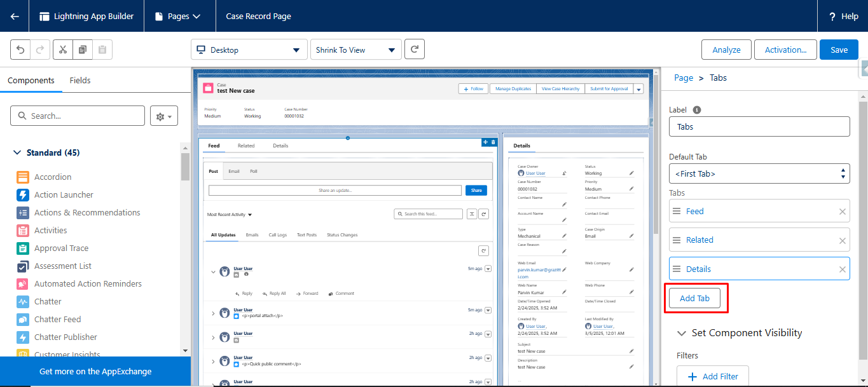Image resolution: width=868 pixels, height=387 pixels.
Task: Click Manage Duplicates in canvas header
Action: tap(513, 89)
